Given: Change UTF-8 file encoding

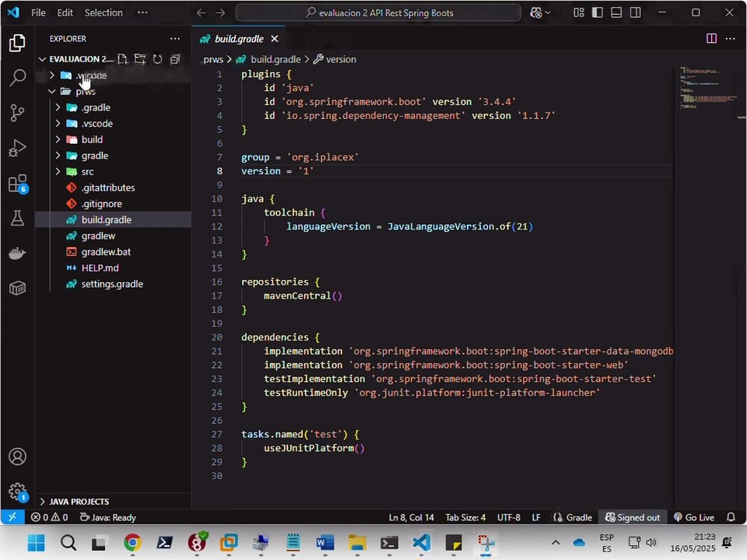Looking at the screenshot, I should 508,517.
